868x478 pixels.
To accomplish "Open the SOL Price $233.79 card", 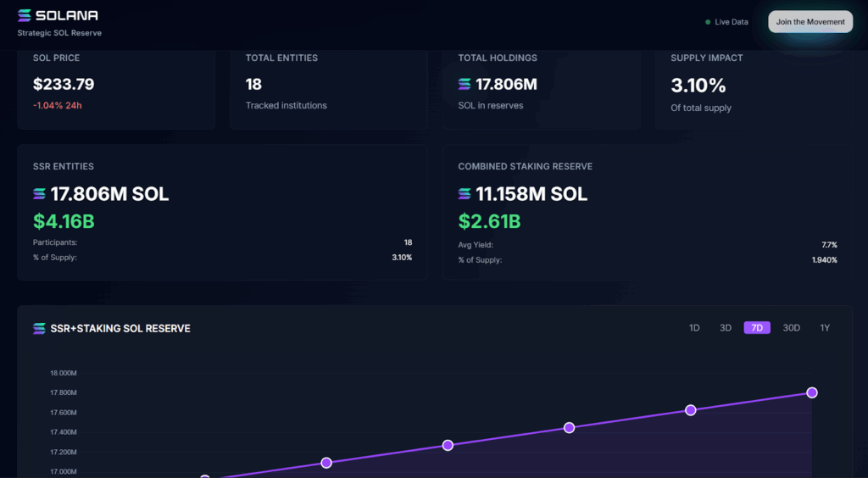I will [x=116, y=85].
